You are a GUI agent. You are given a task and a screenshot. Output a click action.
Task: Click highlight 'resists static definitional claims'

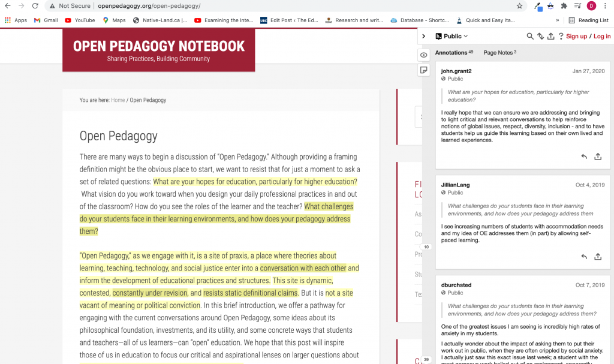point(250,293)
